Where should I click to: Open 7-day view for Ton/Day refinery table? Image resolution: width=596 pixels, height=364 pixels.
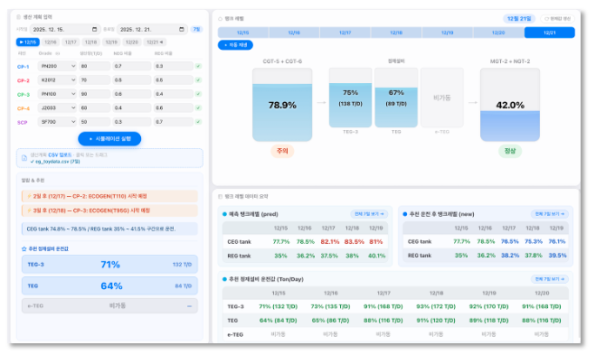[550, 279]
